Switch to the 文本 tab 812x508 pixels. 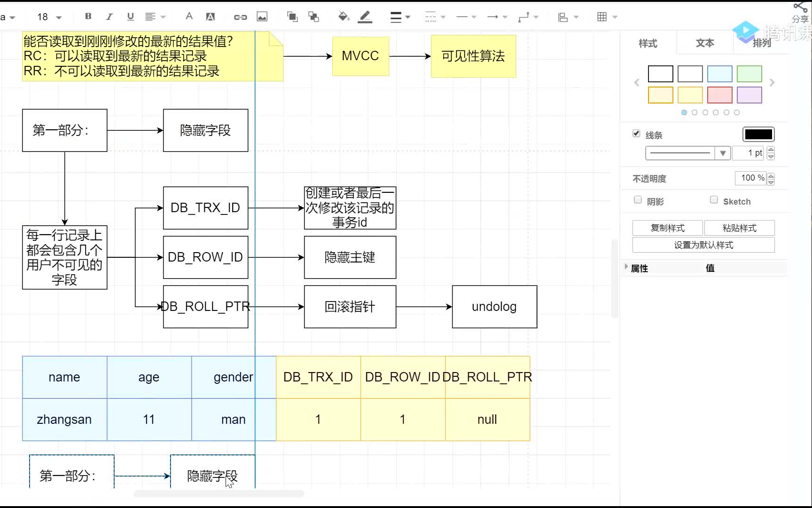coord(704,42)
